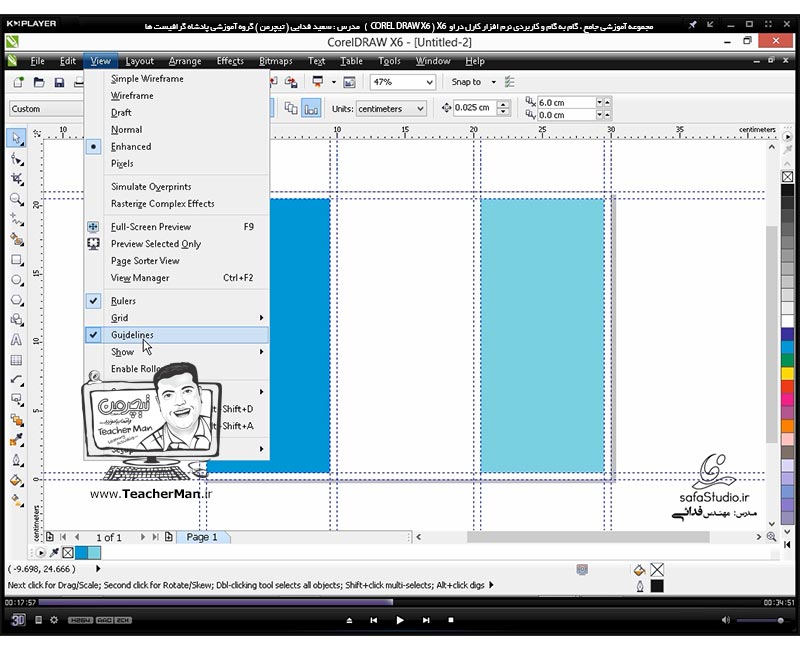This screenshot has width=800, height=650.
Task: Select the Freehand drawing tool
Action: coord(16,220)
